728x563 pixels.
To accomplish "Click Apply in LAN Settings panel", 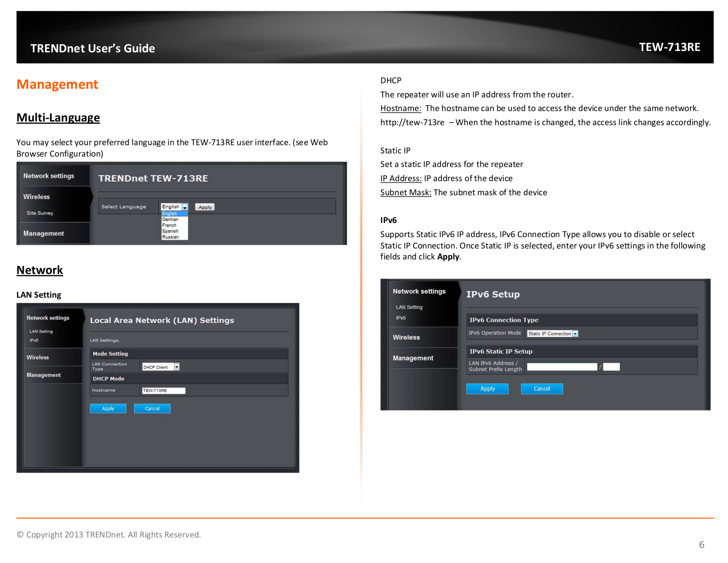I will [108, 408].
